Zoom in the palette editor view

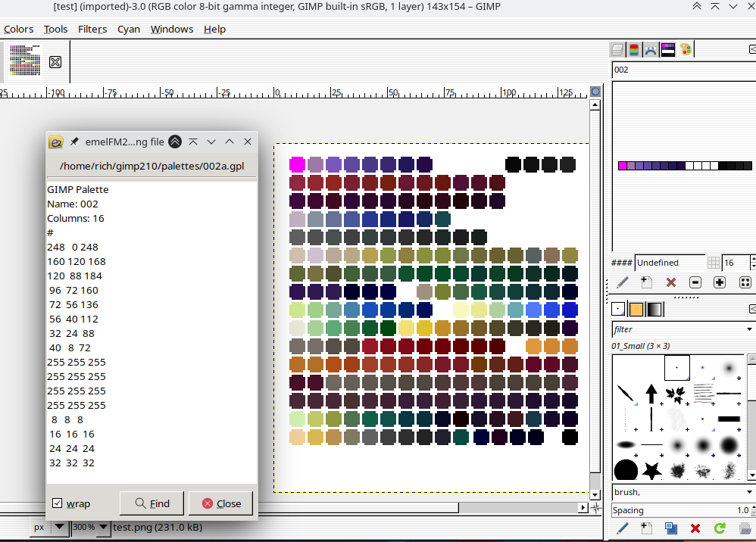(720, 282)
